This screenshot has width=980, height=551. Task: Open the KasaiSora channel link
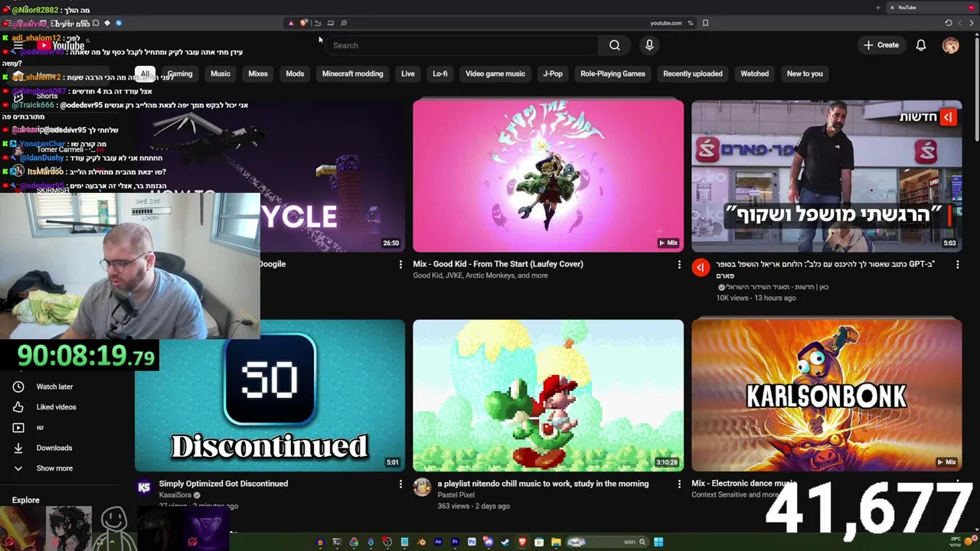175,495
